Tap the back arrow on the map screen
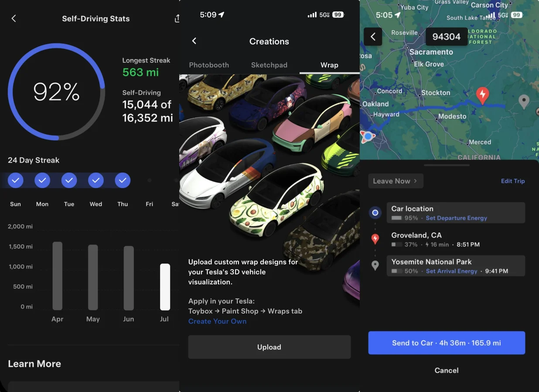The width and height of the screenshot is (539, 392). click(373, 37)
